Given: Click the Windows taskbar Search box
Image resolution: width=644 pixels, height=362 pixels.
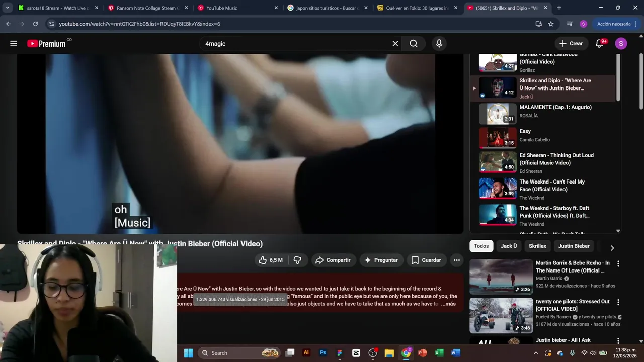Looking at the screenshot, I should click(239, 353).
